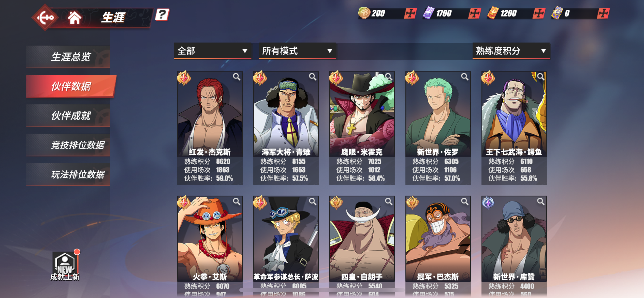The height and width of the screenshot is (298, 644).
Task: Switch to 伙伴成就 tab
Action: click(x=68, y=116)
